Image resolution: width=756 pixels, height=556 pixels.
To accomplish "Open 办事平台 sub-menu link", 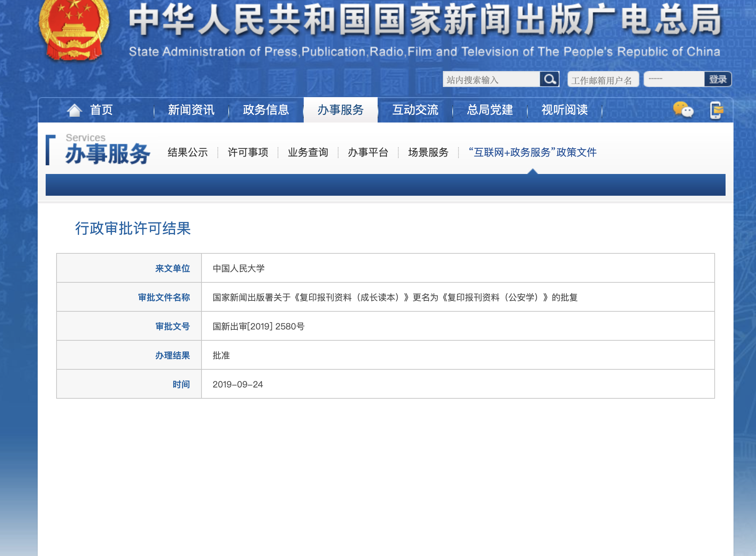I will click(368, 152).
